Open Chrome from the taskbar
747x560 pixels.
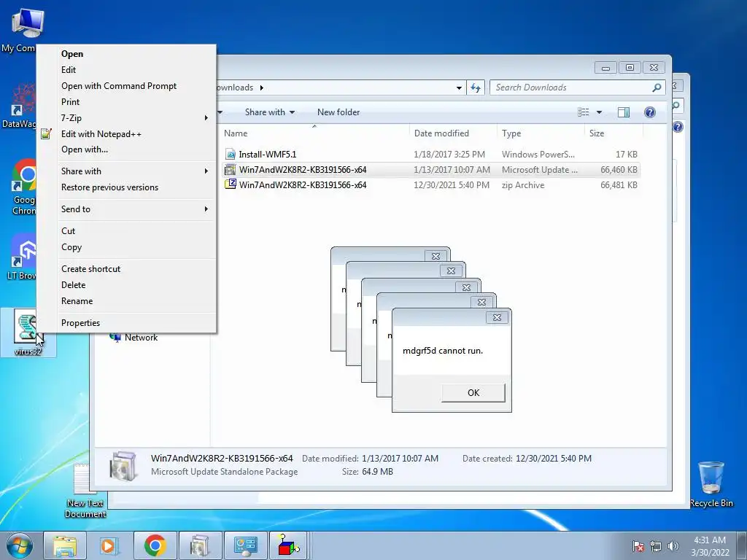[x=155, y=545]
